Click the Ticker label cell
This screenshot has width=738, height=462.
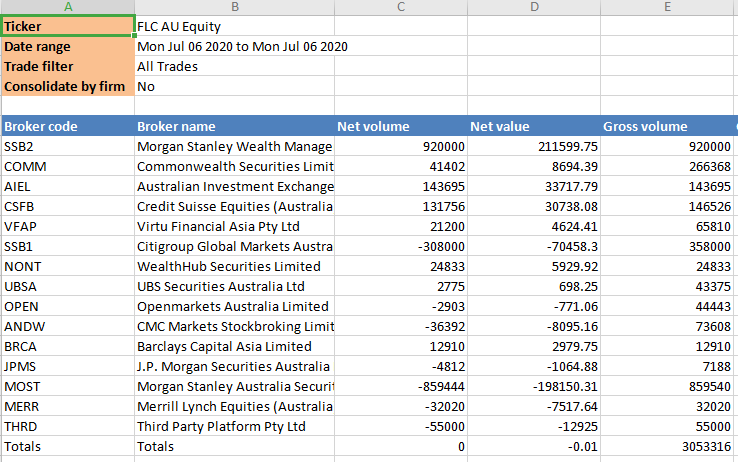(x=68, y=26)
